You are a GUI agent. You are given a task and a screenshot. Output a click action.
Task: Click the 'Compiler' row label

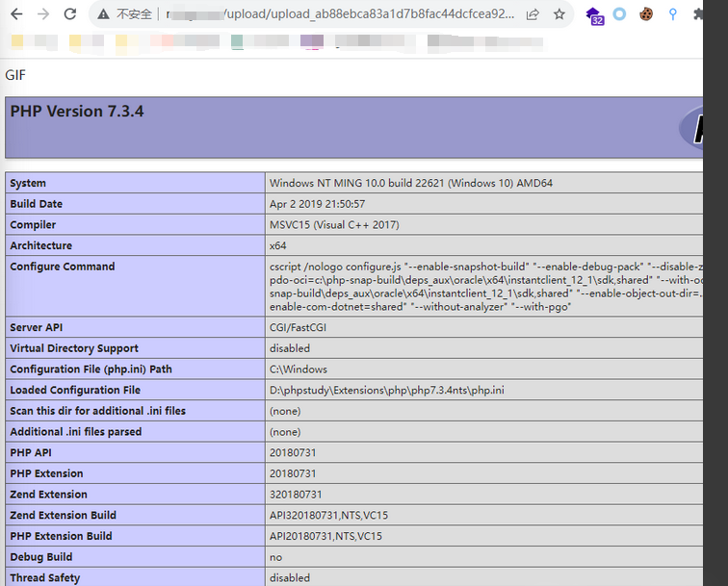(33, 225)
